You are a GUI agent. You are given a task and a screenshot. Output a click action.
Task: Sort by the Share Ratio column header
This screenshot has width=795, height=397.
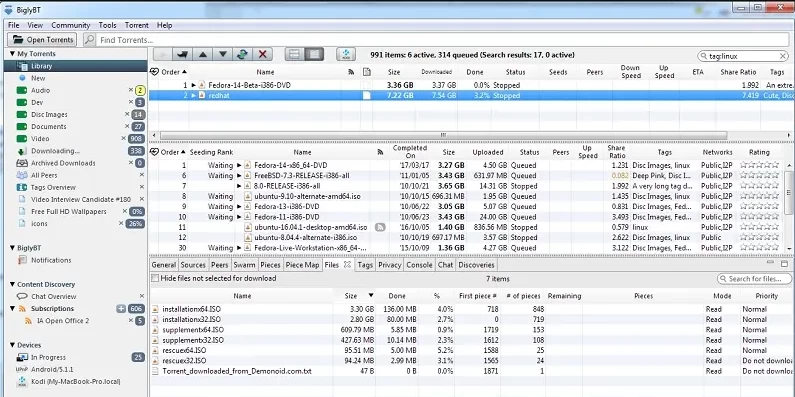click(x=738, y=72)
